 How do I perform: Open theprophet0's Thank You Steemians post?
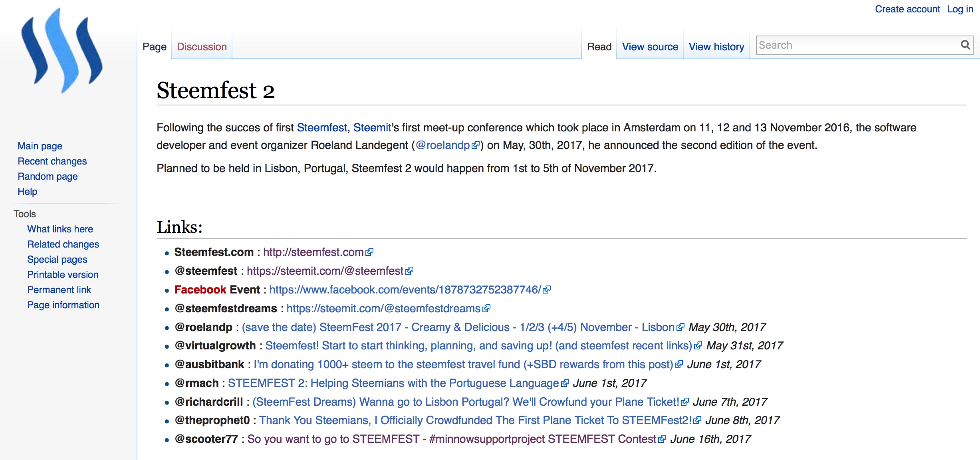[x=476, y=420]
